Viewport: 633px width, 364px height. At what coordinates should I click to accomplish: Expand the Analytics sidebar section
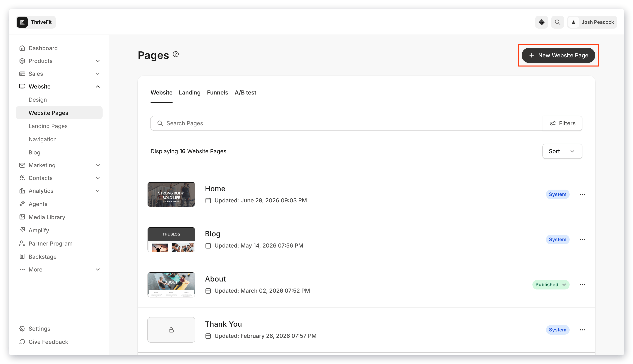(x=98, y=191)
